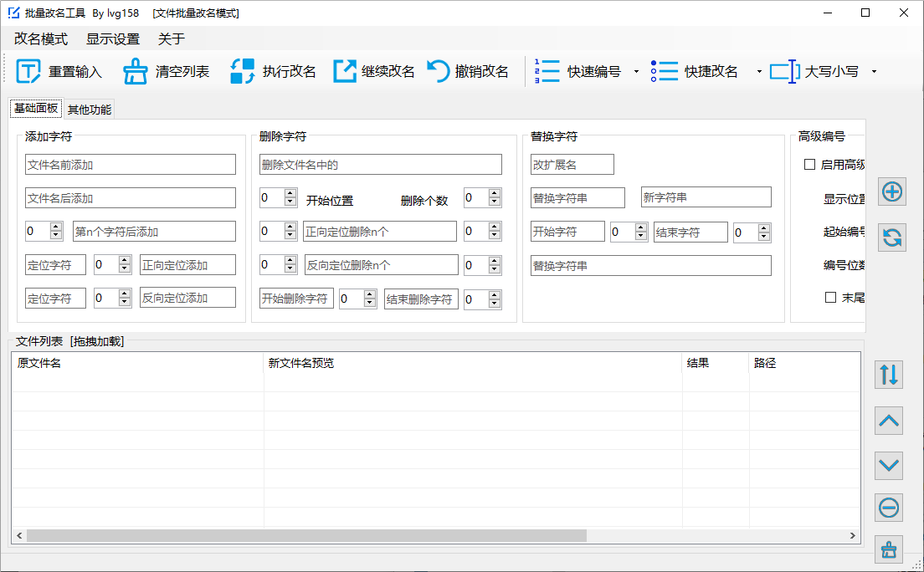Toggle the 末尾 checkbox in 高级编号
924x572 pixels.
(x=831, y=297)
